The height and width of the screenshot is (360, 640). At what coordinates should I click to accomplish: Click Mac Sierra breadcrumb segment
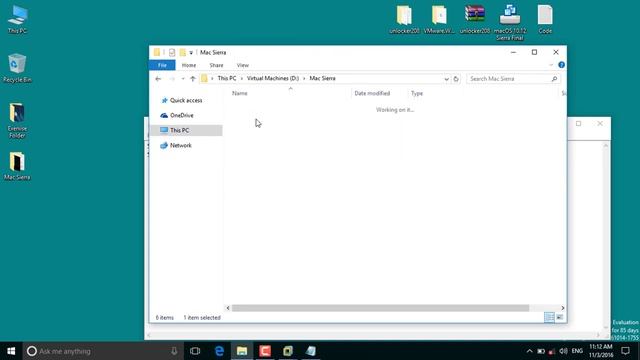pyautogui.click(x=322, y=78)
